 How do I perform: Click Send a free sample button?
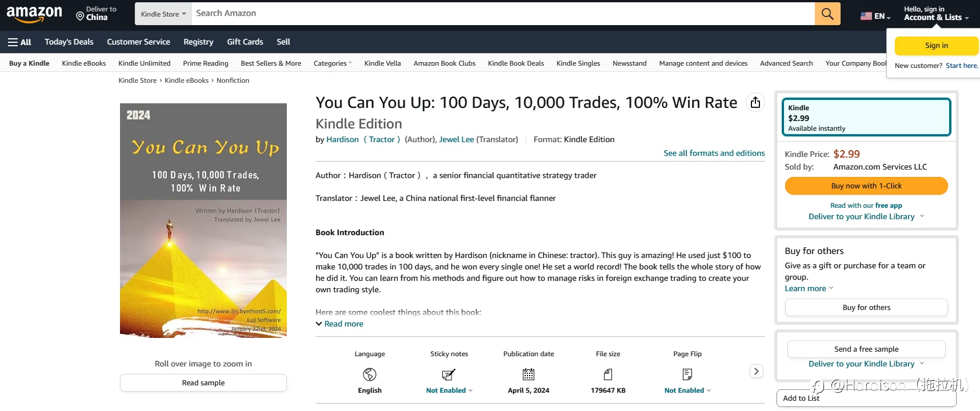(866, 349)
